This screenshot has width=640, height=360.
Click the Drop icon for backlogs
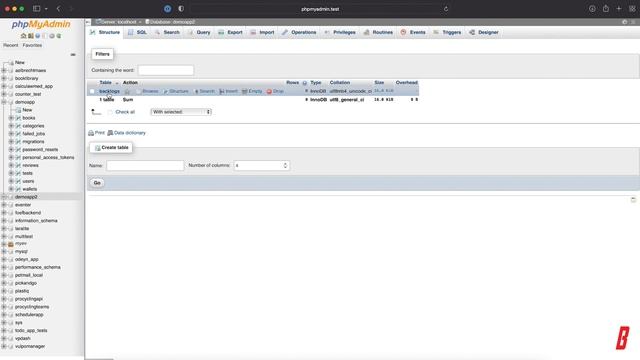point(269,91)
